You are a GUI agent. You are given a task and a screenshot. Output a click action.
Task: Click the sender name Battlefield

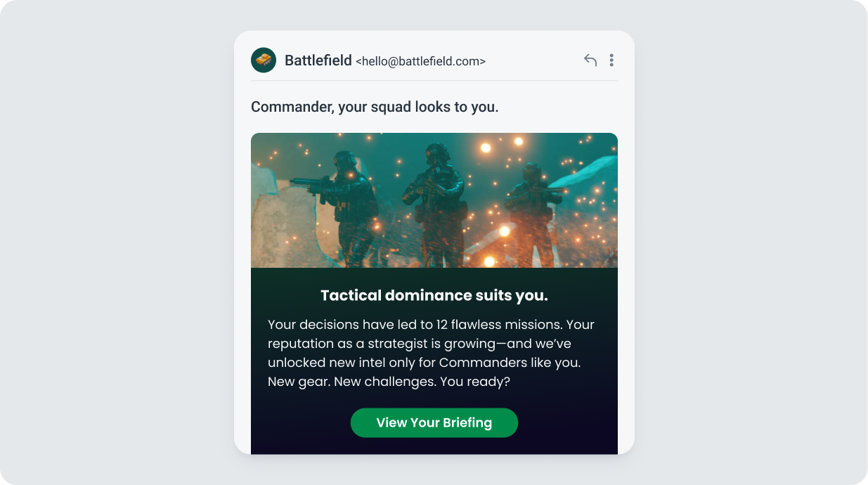click(x=318, y=60)
